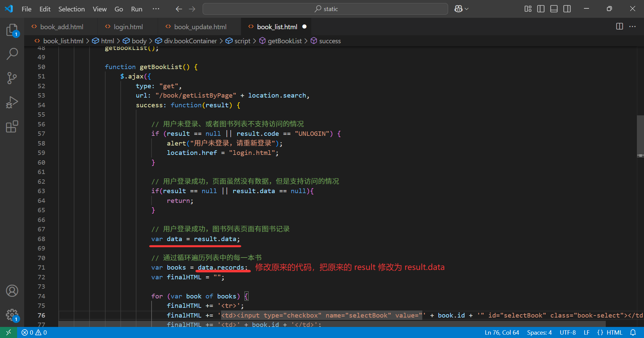Click 'location.href = "login.html"' line
Screen dimensions: 644x338
point(222,153)
